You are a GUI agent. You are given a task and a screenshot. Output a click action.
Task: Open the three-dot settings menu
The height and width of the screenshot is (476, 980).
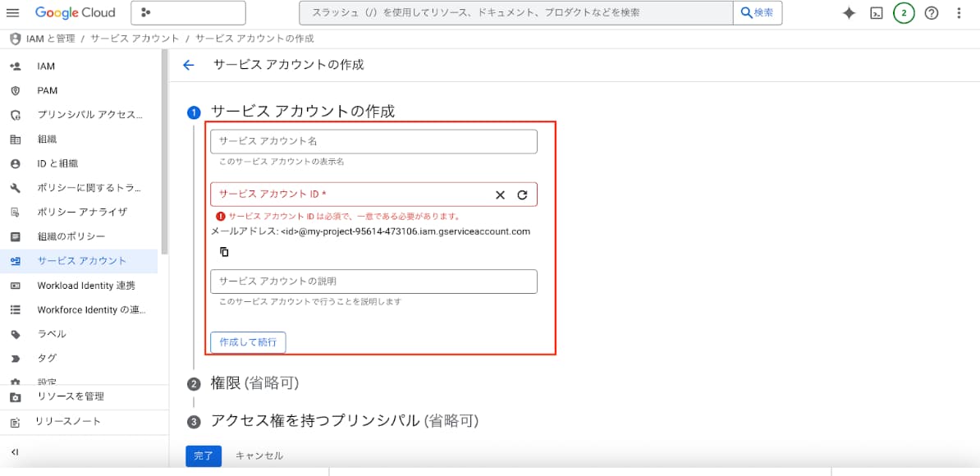point(959,13)
